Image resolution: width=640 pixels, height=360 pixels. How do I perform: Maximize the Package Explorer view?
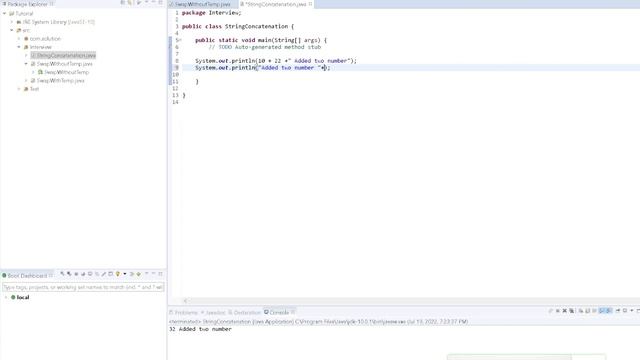[x=160, y=3]
